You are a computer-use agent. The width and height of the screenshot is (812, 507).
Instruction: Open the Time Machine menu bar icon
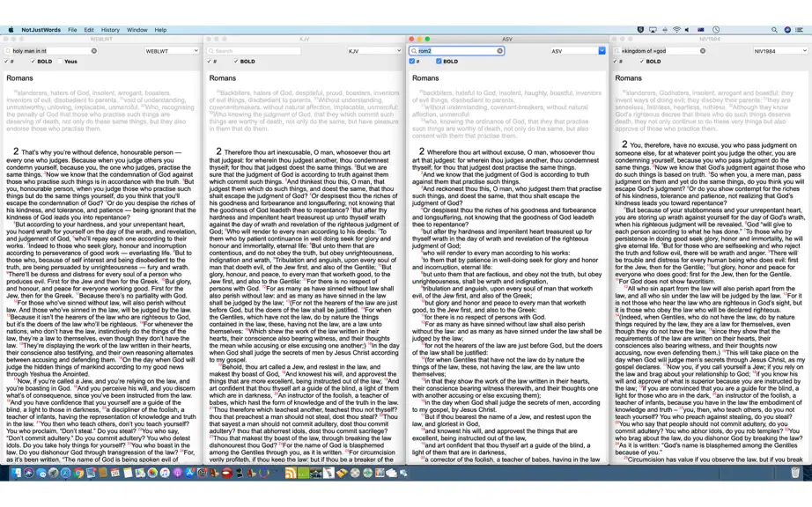coord(716,30)
